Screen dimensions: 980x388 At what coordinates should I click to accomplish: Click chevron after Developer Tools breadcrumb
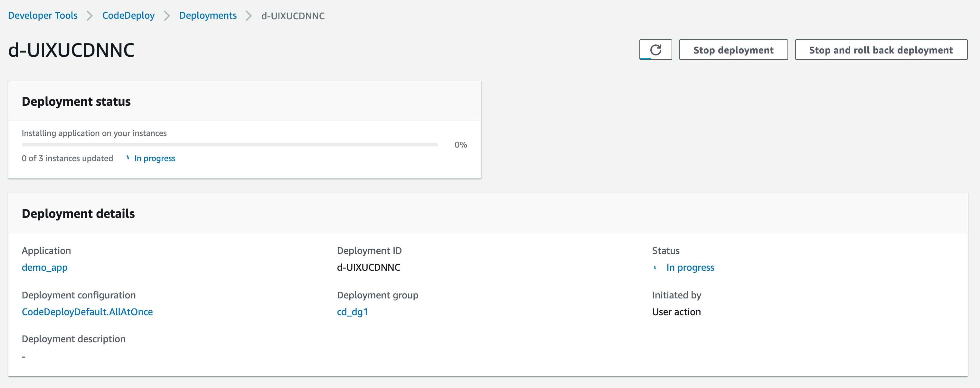click(90, 16)
